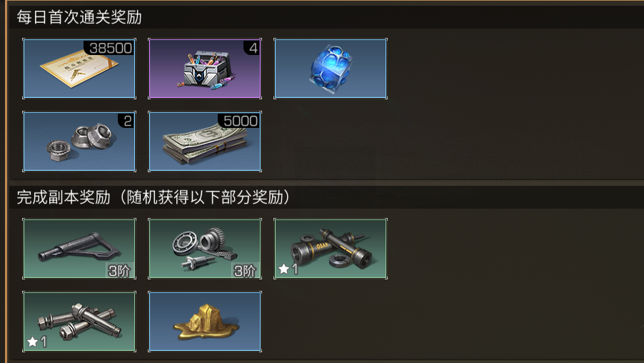Screen dimensions: 644x363
Task: Click star 1 badge on anchor bolts
Action: click(36, 342)
